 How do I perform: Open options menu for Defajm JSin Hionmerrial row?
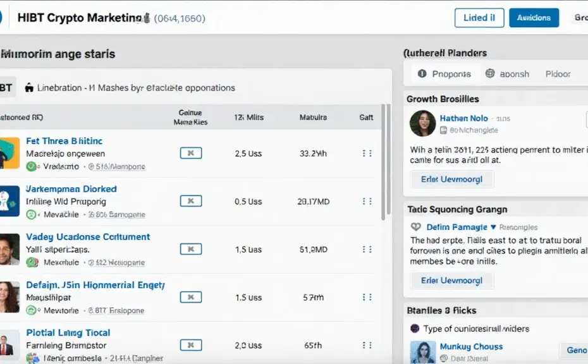367,297
